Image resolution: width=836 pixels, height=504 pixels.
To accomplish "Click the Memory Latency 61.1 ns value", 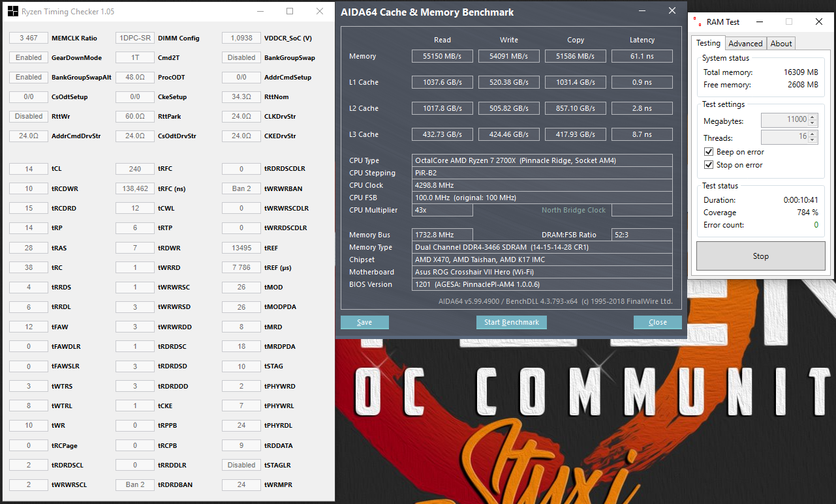I will pos(642,56).
